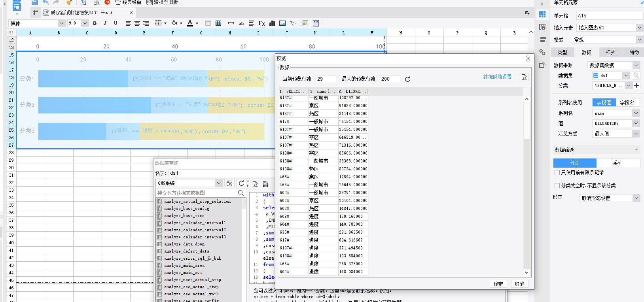Open the cell element panel icon in sidebar
This screenshot has height=302, width=644.
[x=542, y=14]
